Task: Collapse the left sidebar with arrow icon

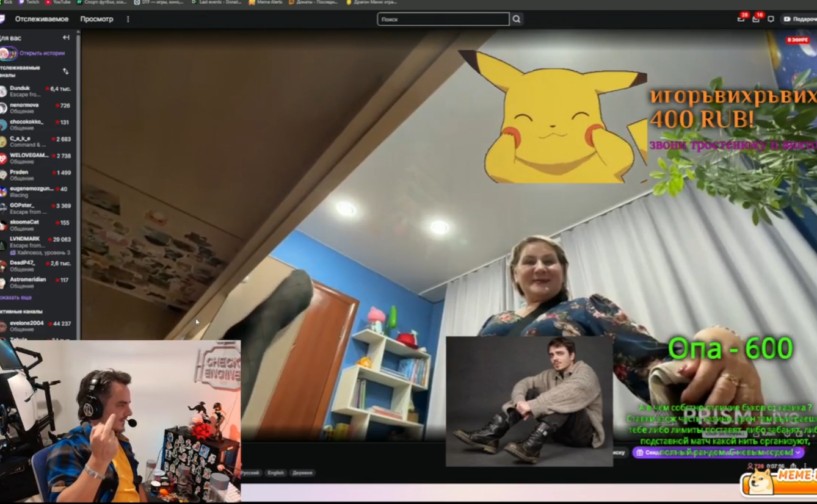Action: tap(66, 38)
